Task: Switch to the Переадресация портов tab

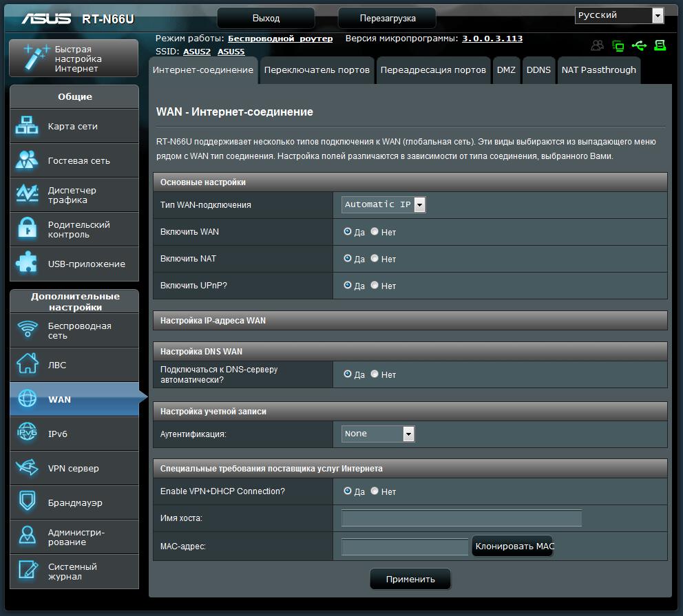Action: click(x=433, y=70)
